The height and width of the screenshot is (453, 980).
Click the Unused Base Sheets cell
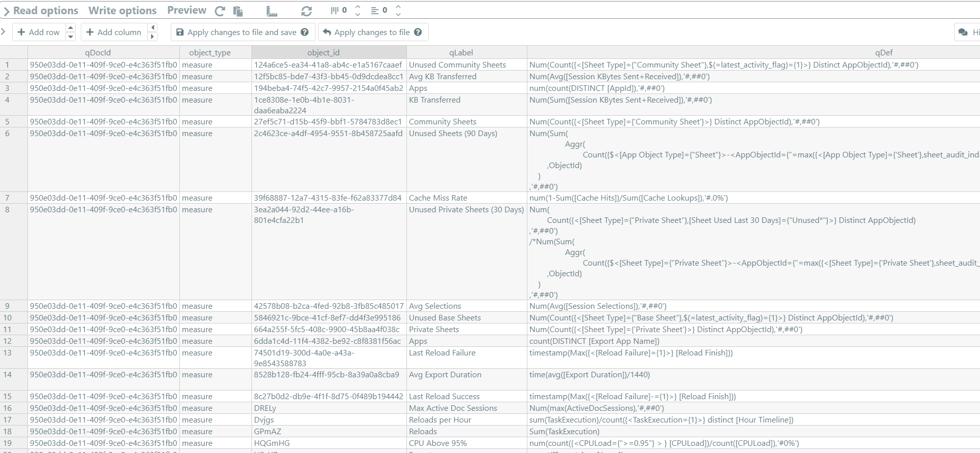(x=467, y=318)
